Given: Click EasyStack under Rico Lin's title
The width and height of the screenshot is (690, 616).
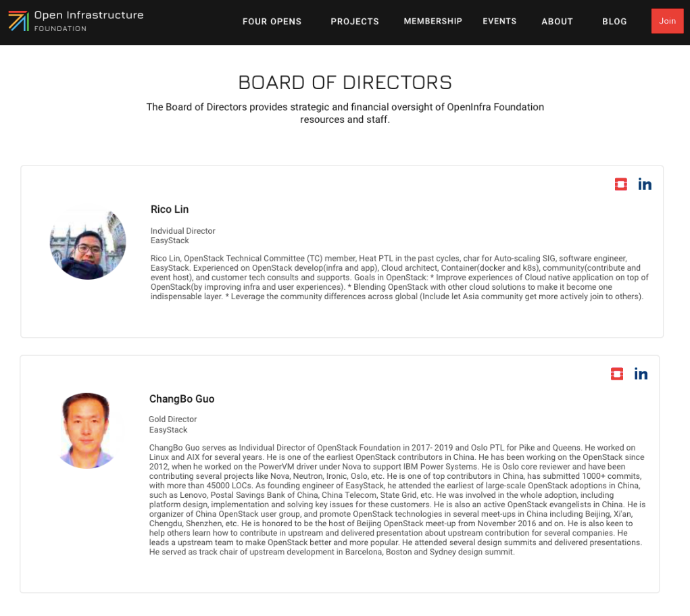Looking at the screenshot, I should [170, 240].
